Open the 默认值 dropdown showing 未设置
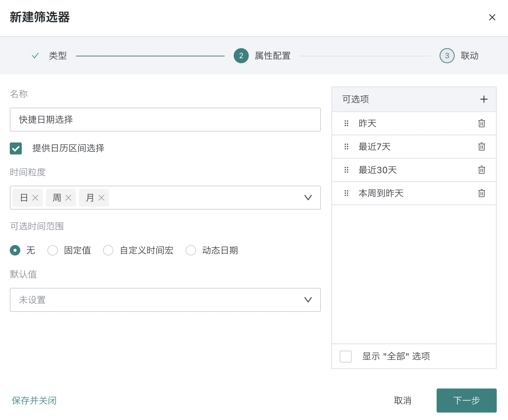Image resolution: width=508 pixels, height=420 pixels. click(x=165, y=300)
